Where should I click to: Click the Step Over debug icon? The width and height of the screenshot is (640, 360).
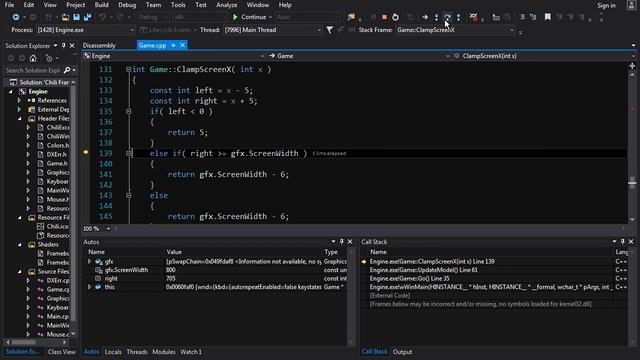pyautogui.click(x=447, y=17)
